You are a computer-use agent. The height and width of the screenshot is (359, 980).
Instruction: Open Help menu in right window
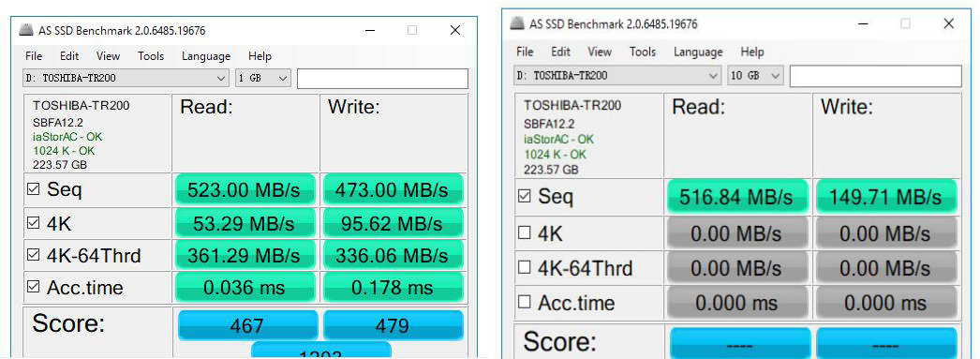[752, 52]
